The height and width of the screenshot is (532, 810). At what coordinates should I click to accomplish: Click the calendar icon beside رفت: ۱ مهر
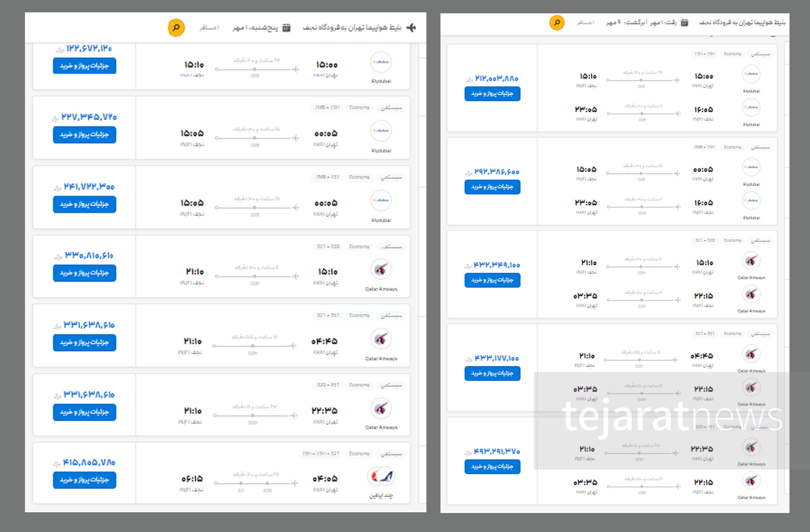coord(684,23)
